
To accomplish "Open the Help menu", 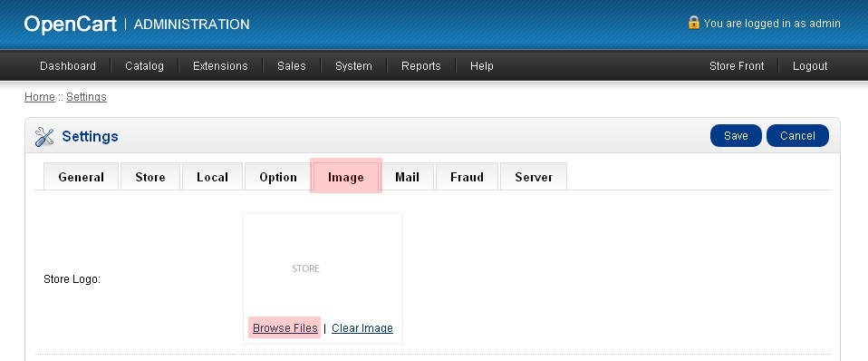I will coord(482,66).
